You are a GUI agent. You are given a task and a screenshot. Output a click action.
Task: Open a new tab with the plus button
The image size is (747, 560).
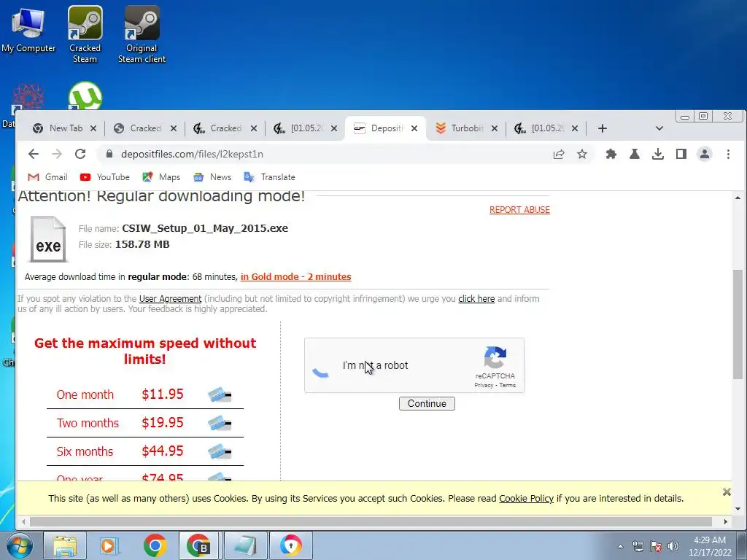tap(602, 128)
